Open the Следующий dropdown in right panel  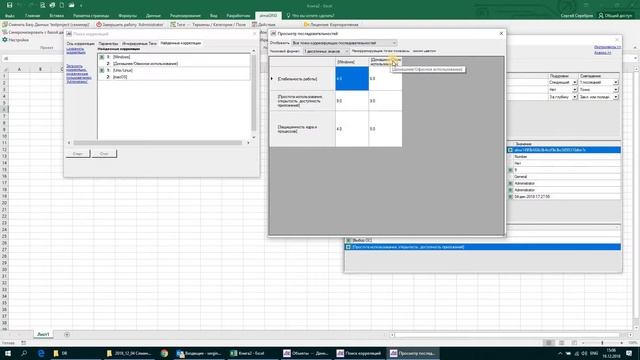pos(562,82)
